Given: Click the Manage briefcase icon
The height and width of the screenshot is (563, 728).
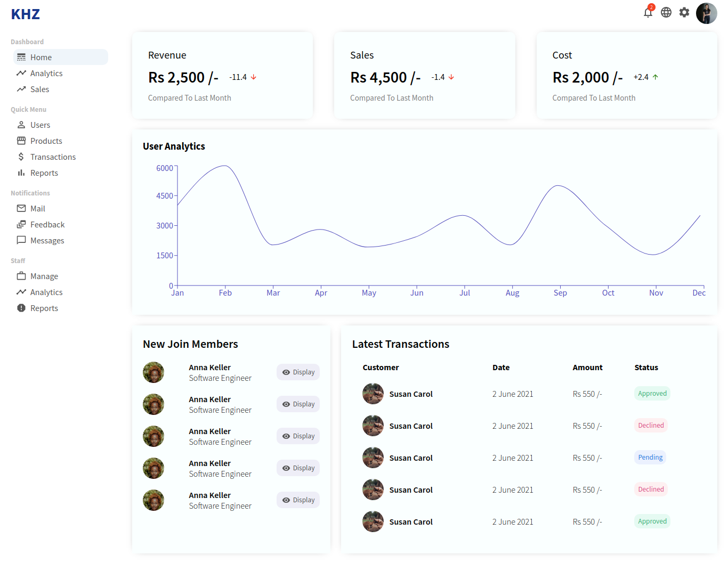Looking at the screenshot, I should [21, 276].
